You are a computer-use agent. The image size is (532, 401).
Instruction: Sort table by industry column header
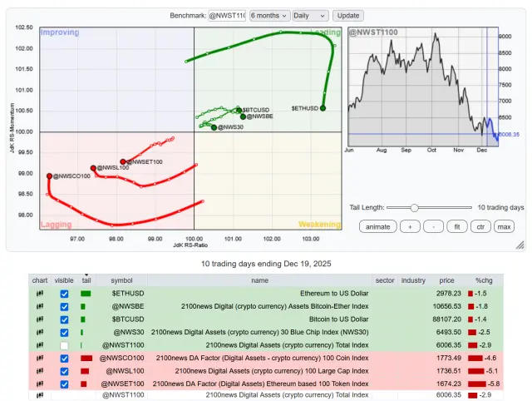tap(413, 280)
